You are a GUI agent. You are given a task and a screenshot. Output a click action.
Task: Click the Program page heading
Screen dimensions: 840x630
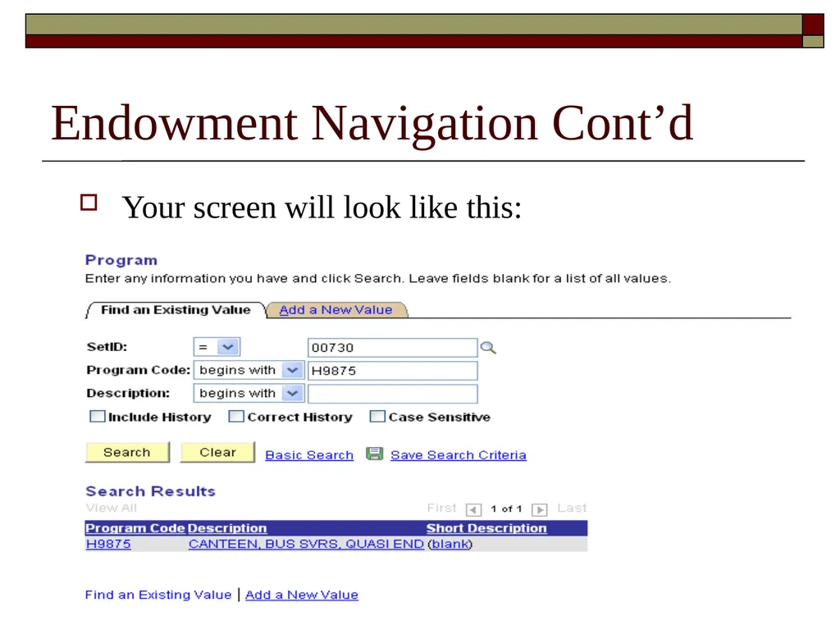pos(121,260)
